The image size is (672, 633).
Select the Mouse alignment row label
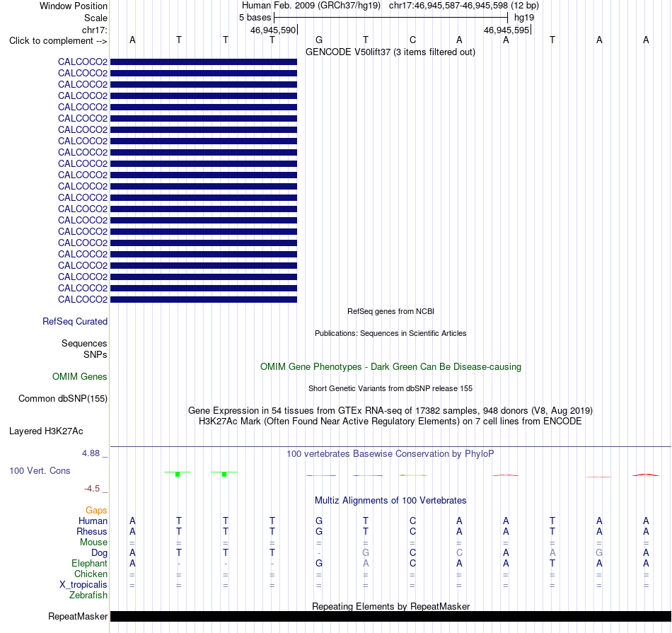[94, 542]
